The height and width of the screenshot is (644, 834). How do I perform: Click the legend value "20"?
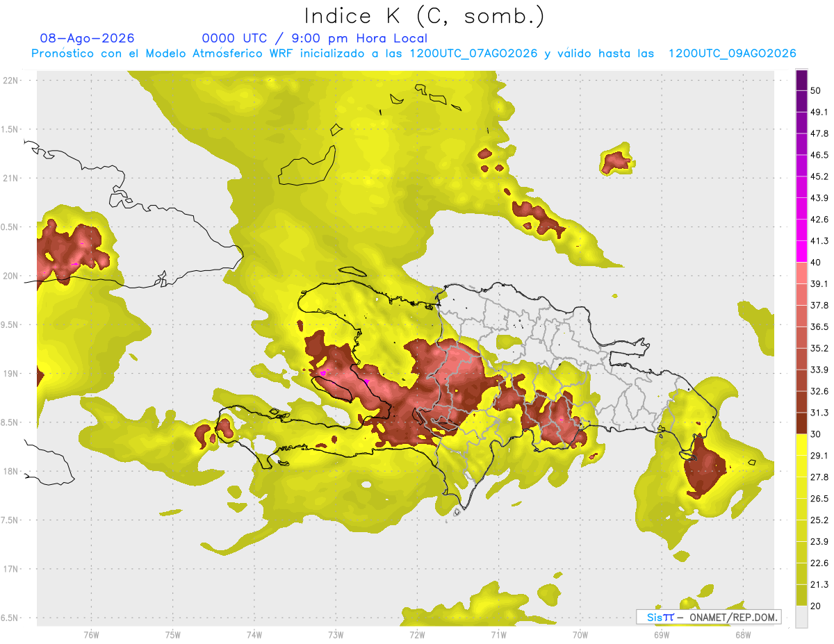(816, 606)
